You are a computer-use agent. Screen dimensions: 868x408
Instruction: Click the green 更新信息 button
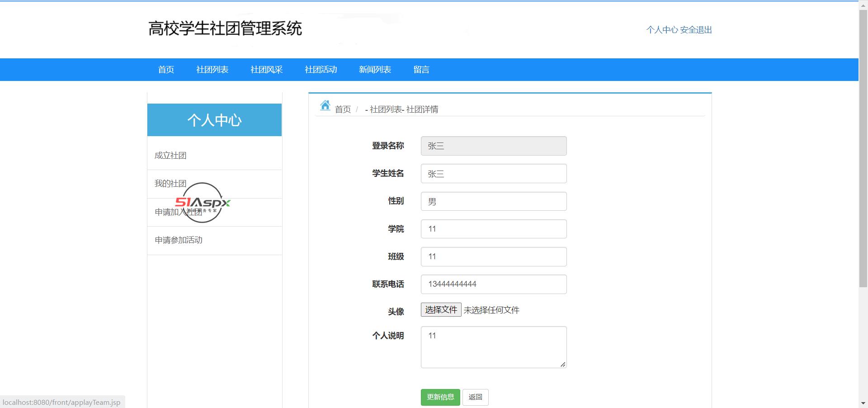coord(440,397)
